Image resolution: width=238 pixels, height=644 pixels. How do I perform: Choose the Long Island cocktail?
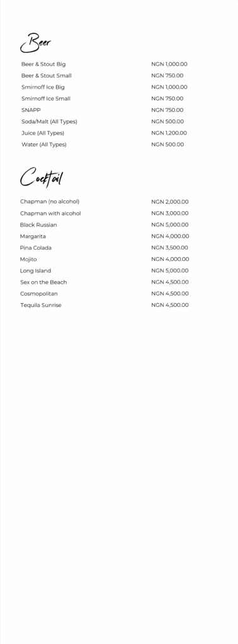[x=36, y=270]
